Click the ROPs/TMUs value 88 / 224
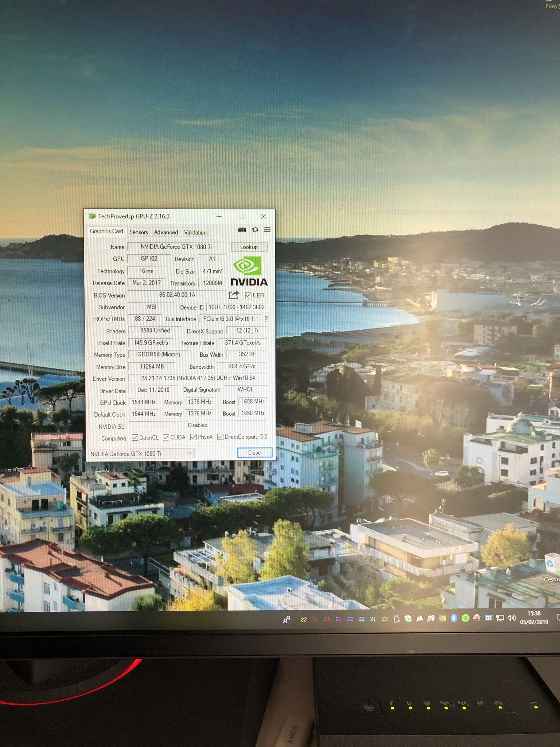Viewport: 560px width, 747px height. [145, 318]
